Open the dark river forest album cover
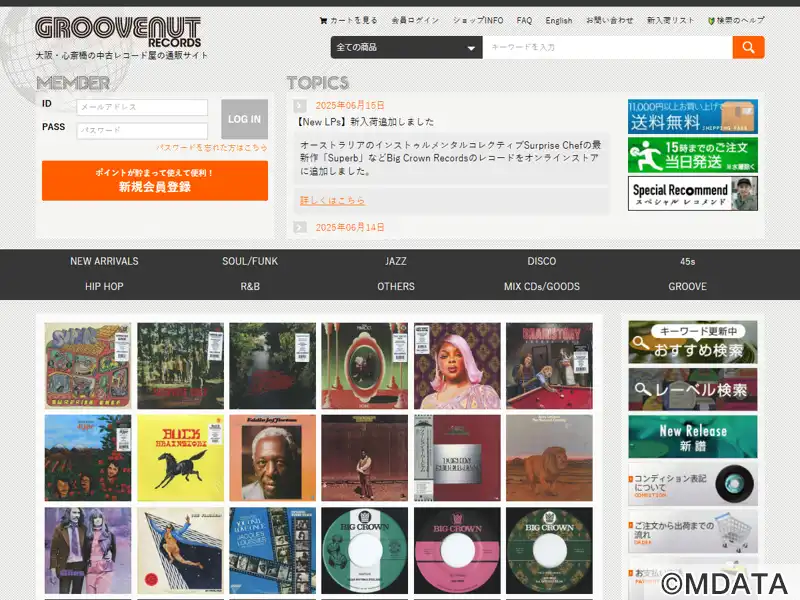 272,366
